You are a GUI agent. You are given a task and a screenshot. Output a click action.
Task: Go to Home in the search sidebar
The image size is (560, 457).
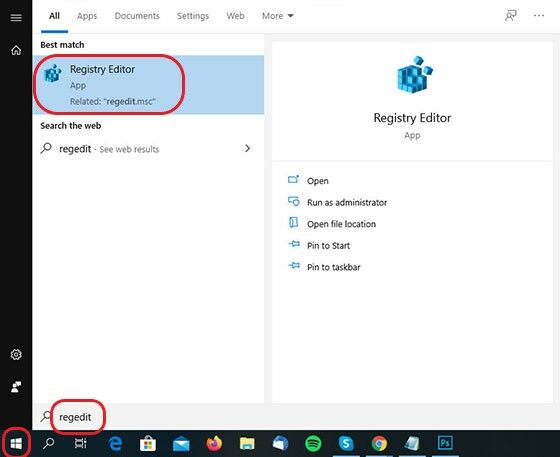pyautogui.click(x=16, y=50)
